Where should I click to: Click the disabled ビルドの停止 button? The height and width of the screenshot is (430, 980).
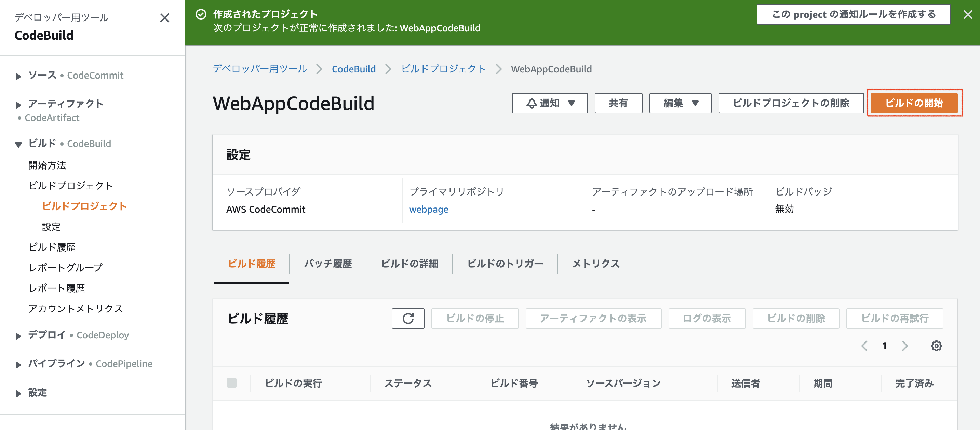(475, 318)
